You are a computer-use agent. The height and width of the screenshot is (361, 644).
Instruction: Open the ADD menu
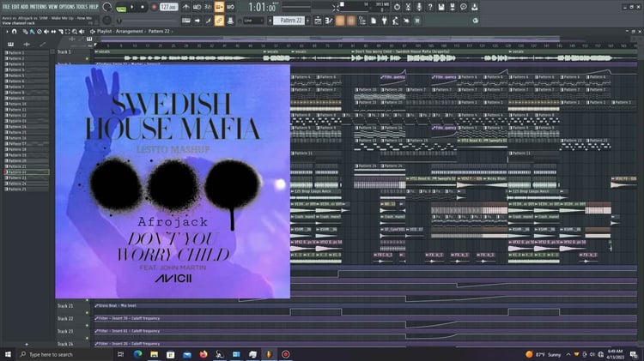(25, 7)
